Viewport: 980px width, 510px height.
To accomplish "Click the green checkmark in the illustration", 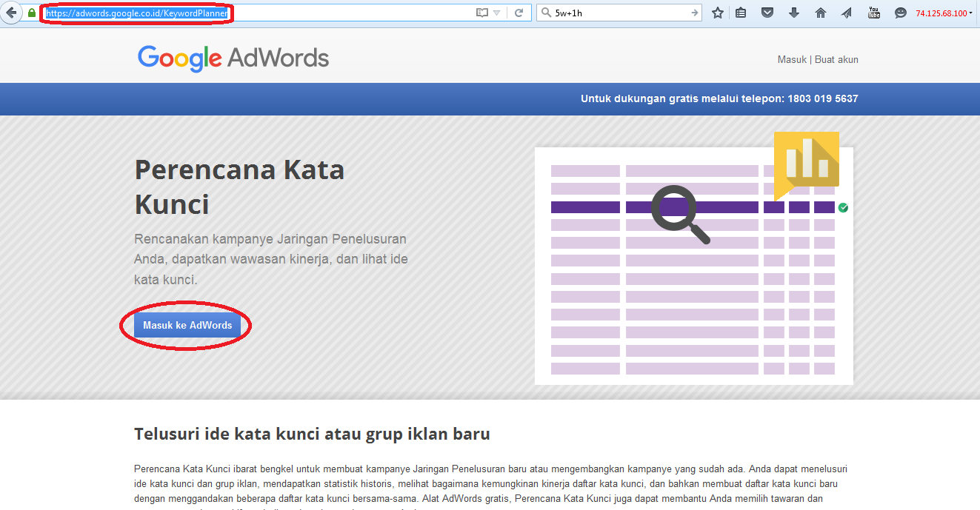I will click(x=843, y=208).
